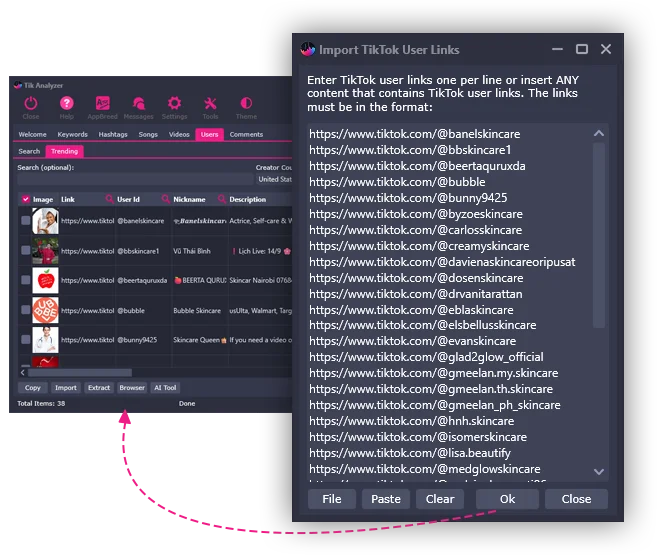Click the Clear button in import dialog
The image size is (657, 555).
point(440,499)
